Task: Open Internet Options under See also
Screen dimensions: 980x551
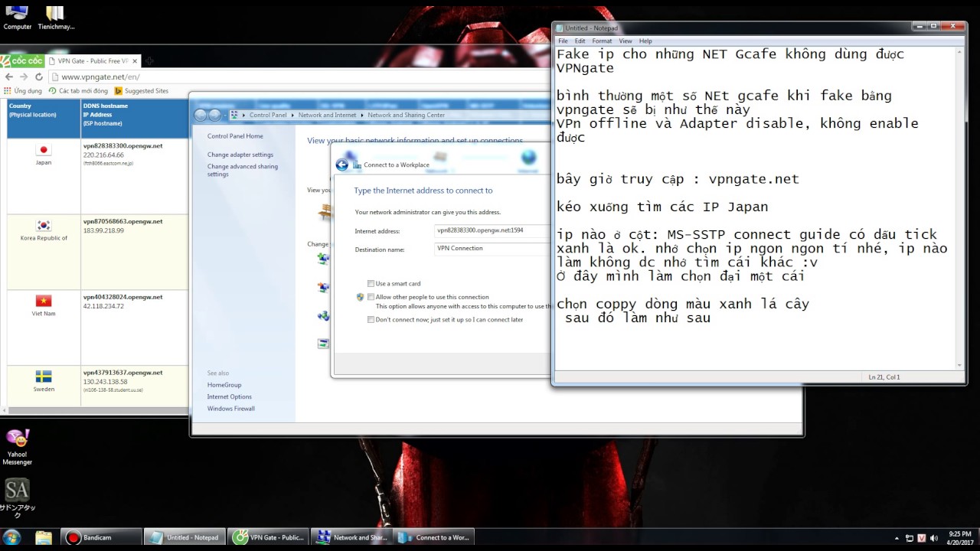Action: 230,396
